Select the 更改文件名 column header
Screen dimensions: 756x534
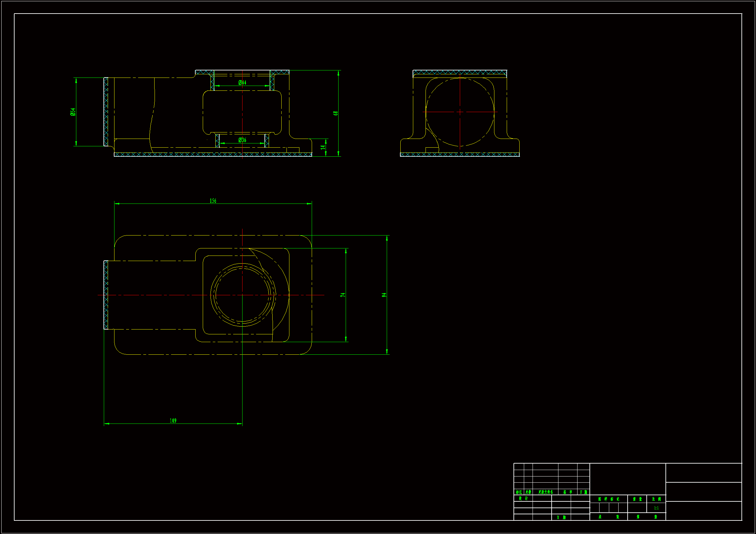(545, 492)
